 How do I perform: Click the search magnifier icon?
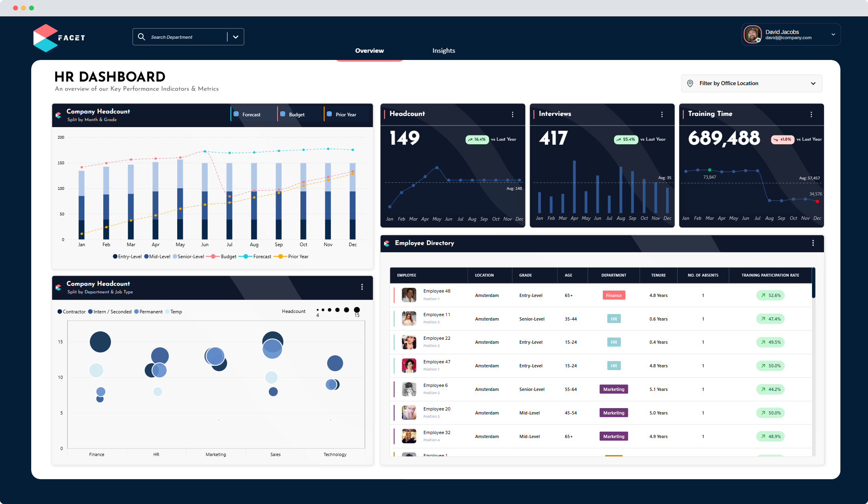click(x=141, y=37)
